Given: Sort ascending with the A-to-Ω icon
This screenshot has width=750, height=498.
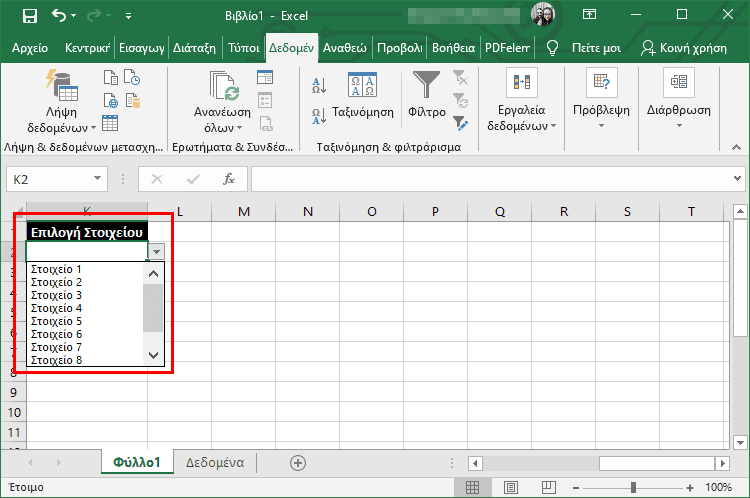Looking at the screenshot, I should (319, 86).
